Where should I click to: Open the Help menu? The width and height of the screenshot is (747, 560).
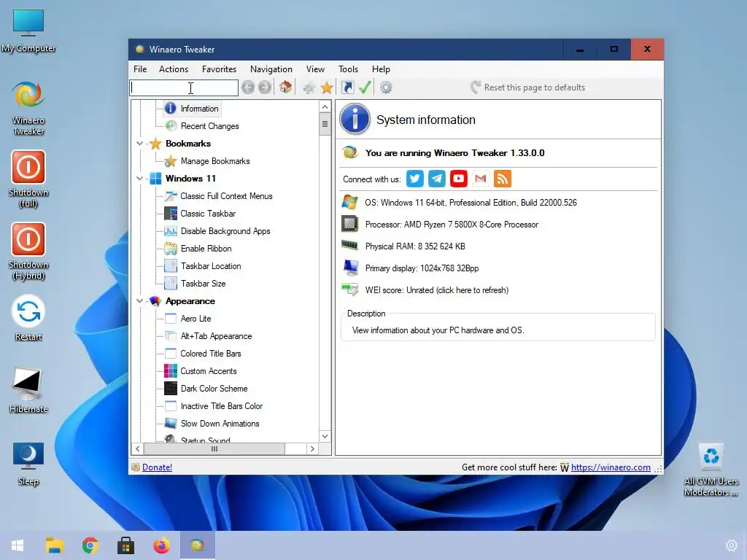381,69
